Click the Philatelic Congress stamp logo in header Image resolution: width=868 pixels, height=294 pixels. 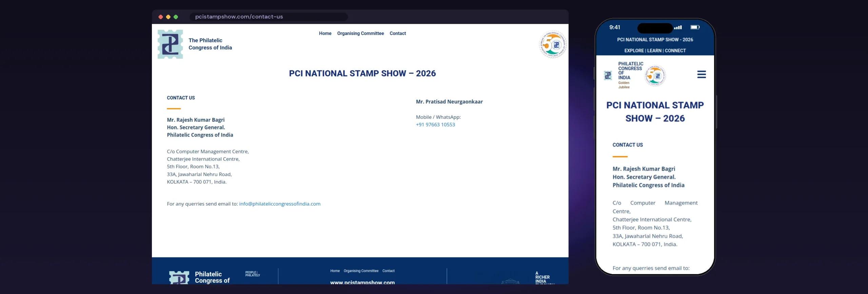170,44
